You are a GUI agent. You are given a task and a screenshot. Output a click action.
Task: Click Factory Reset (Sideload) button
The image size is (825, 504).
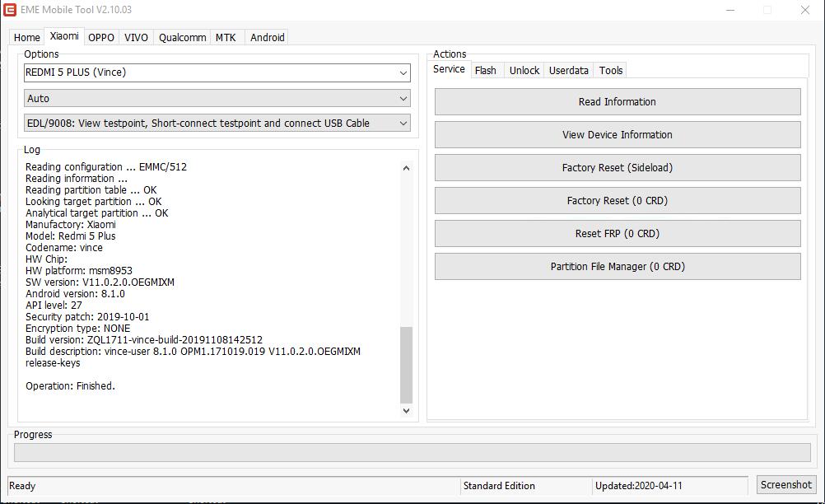[x=618, y=167]
